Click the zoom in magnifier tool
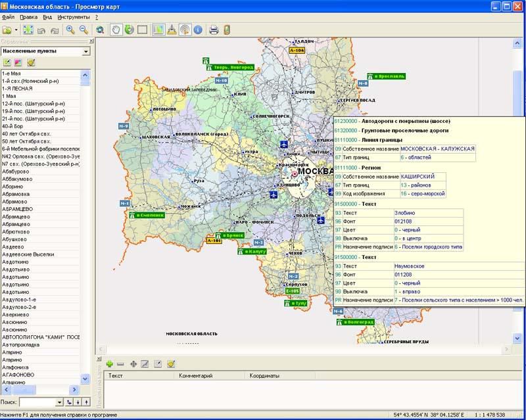 [70, 30]
